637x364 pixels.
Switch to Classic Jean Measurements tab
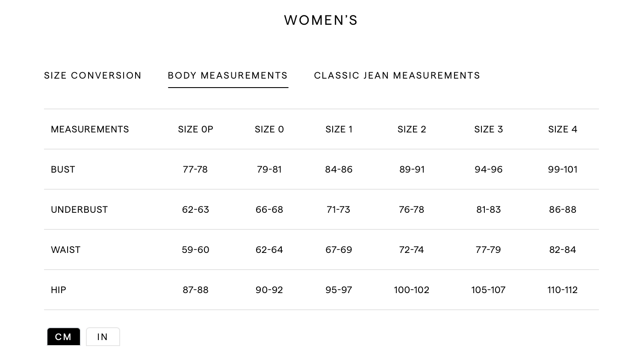pos(397,76)
